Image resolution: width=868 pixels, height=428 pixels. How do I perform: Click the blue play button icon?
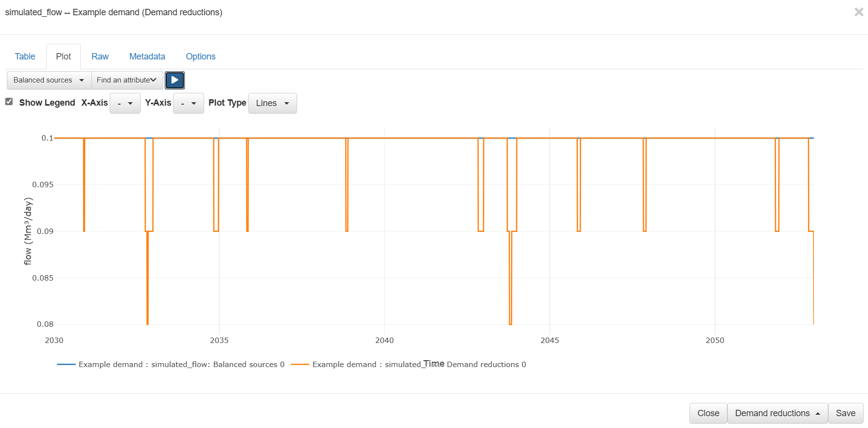[x=175, y=80]
